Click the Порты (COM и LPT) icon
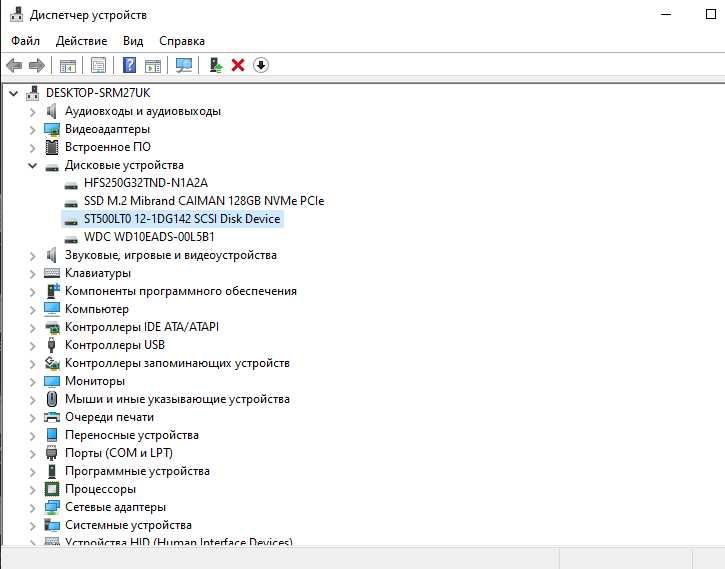 point(52,453)
